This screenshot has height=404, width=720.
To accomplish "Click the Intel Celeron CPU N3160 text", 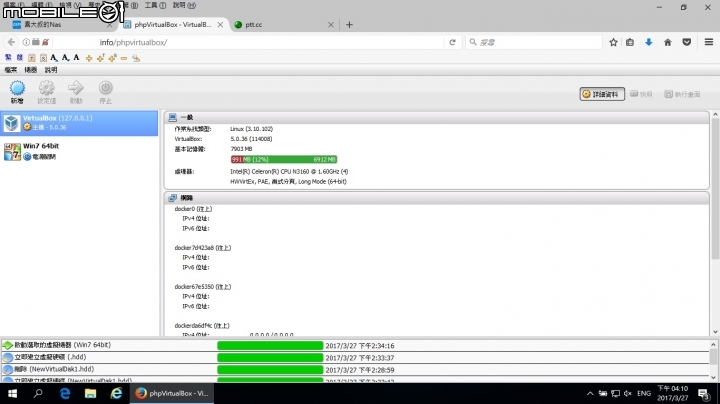I will (x=289, y=172).
